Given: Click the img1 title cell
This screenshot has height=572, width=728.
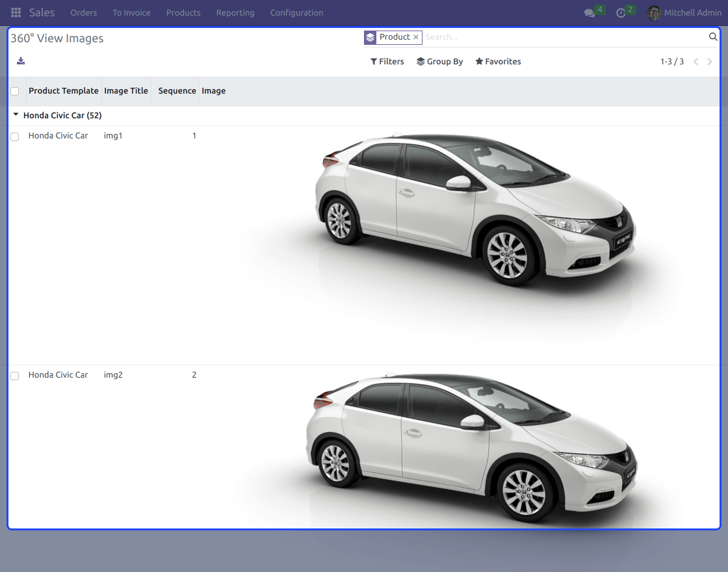Looking at the screenshot, I should (x=113, y=136).
